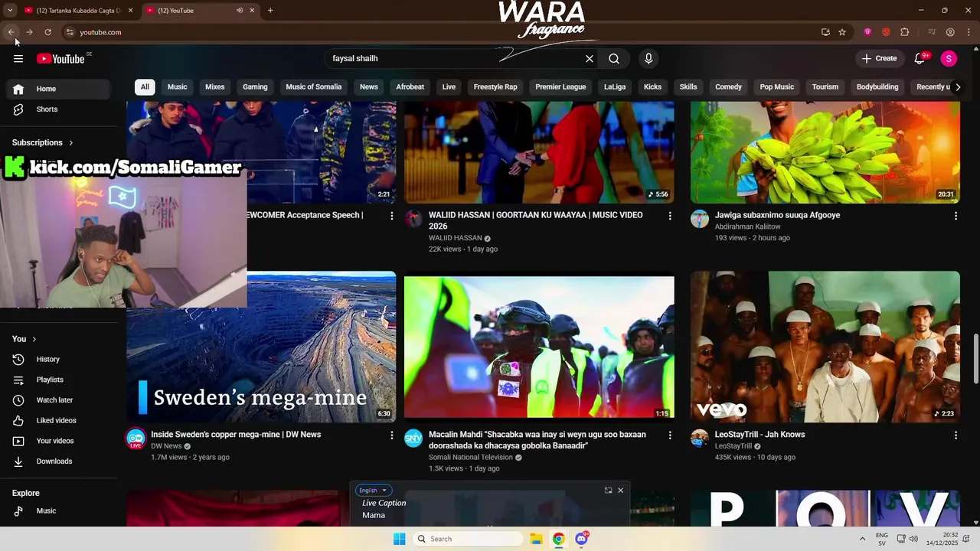Click the red shield extension icon
This screenshot has width=980, height=551.
[886, 32]
